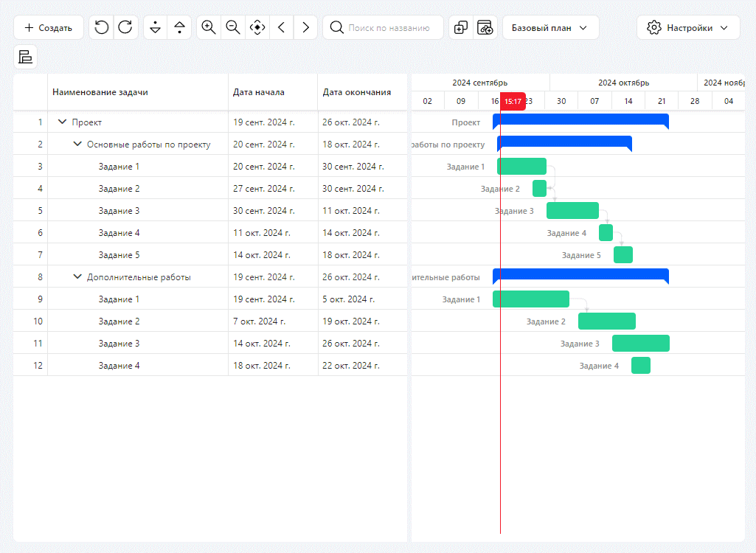Open the Настройки dropdown
Viewport: 756px width, 553px height.
click(688, 27)
